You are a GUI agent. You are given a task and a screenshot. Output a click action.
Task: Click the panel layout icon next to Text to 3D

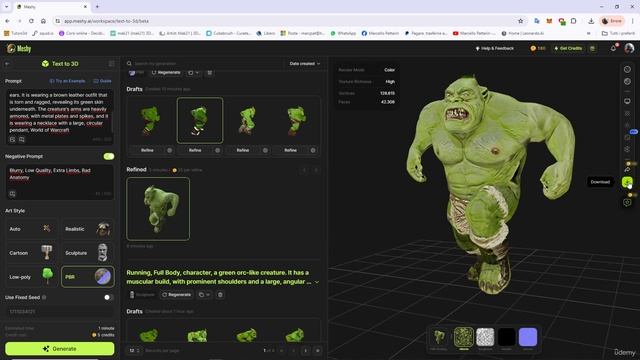[111, 64]
